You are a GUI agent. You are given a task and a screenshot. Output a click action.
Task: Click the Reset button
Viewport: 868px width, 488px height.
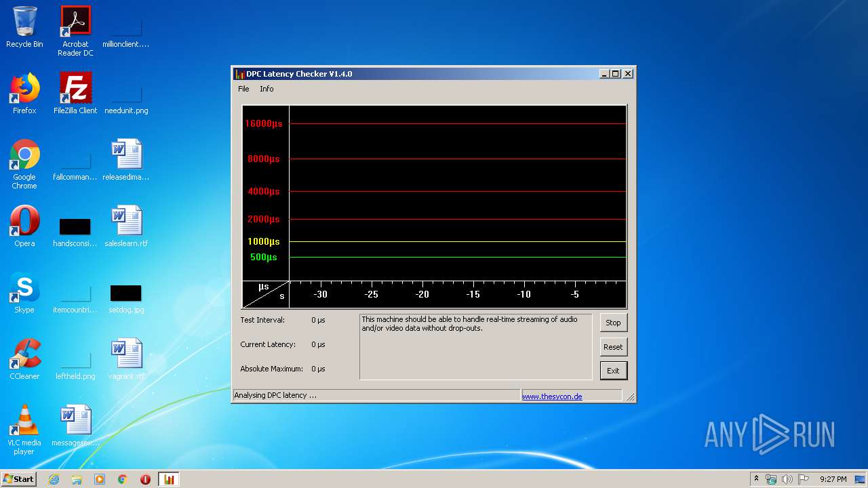tap(613, 347)
